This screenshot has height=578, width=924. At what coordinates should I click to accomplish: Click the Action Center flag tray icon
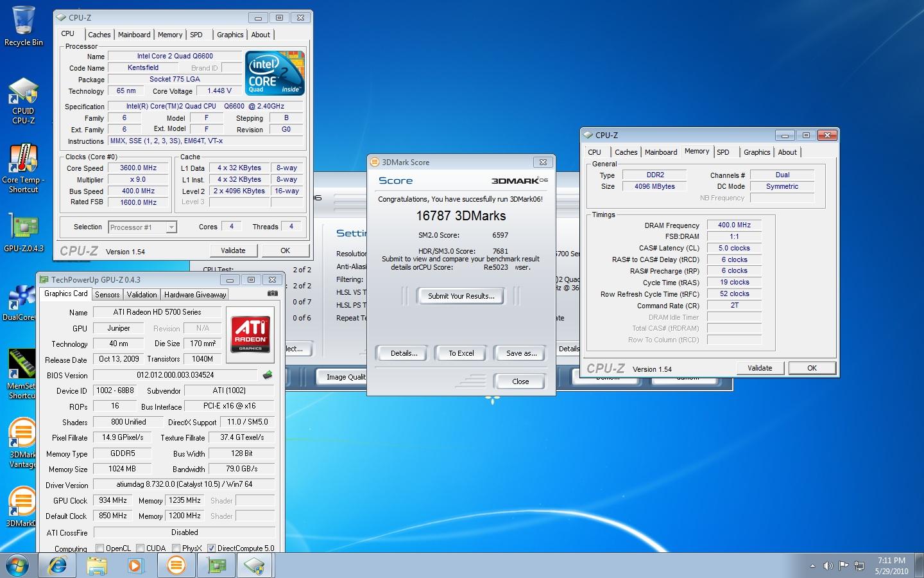tap(843, 566)
